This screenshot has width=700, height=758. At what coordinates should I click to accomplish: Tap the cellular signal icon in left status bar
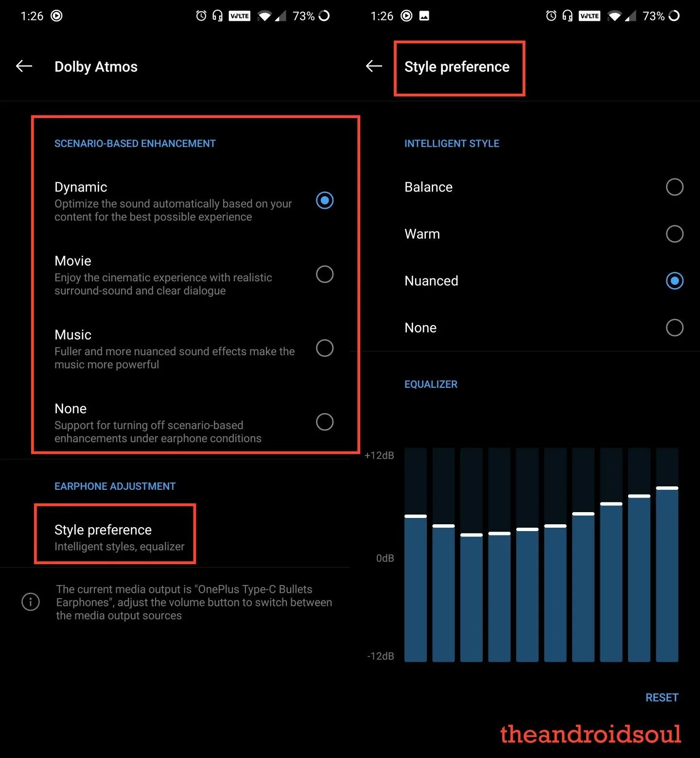click(280, 16)
